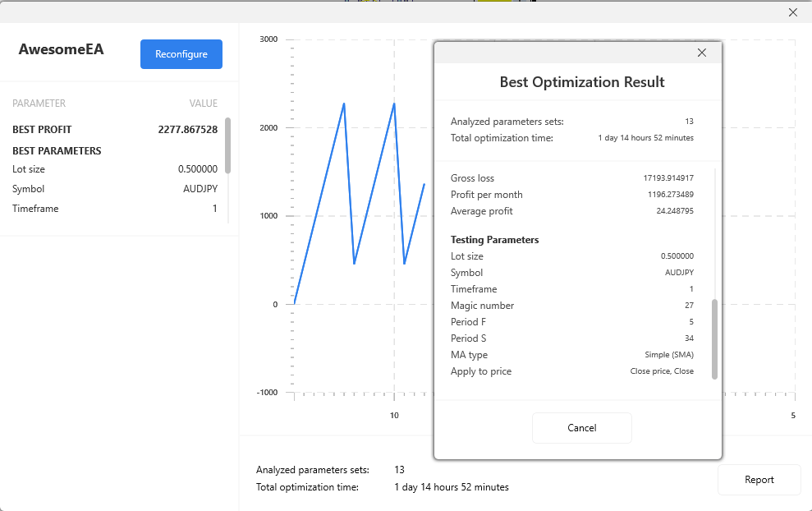The width and height of the screenshot is (812, 511).
Task: Click the left parameter panel scrollbar thumb
Action: tap(227, 145)
